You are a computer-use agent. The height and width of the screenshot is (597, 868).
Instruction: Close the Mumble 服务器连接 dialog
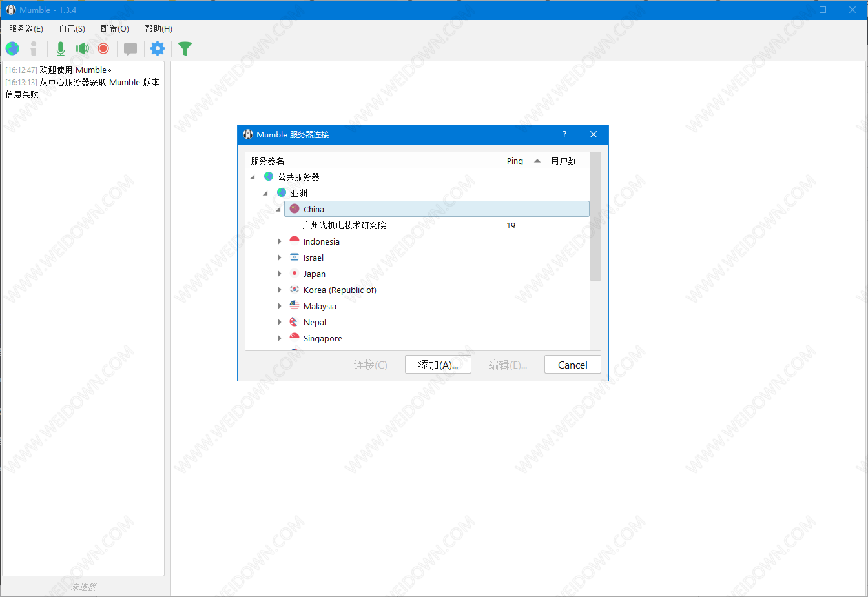pos(594,134)
